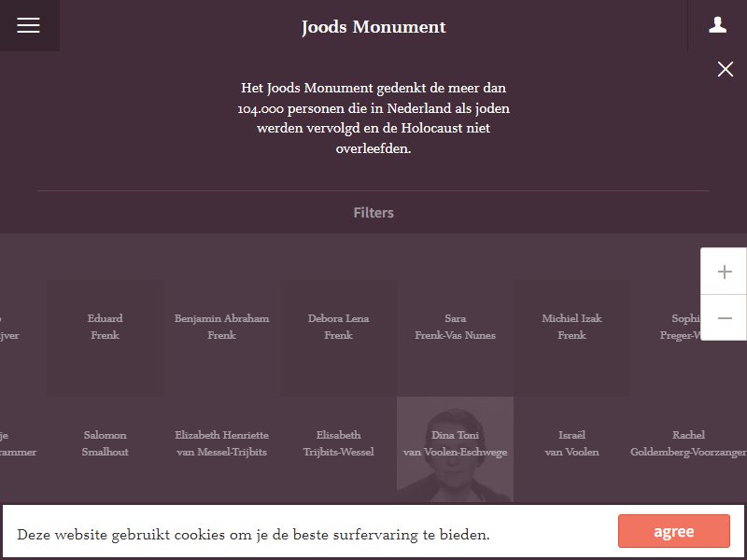This screenshot has width=747, height=560.
Task: Open the hamburger menu
Action: click(x=29, y=25)
